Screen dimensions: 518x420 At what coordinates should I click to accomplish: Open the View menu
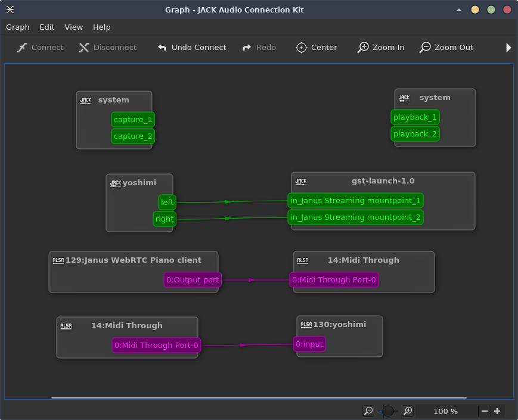[74, 27]
